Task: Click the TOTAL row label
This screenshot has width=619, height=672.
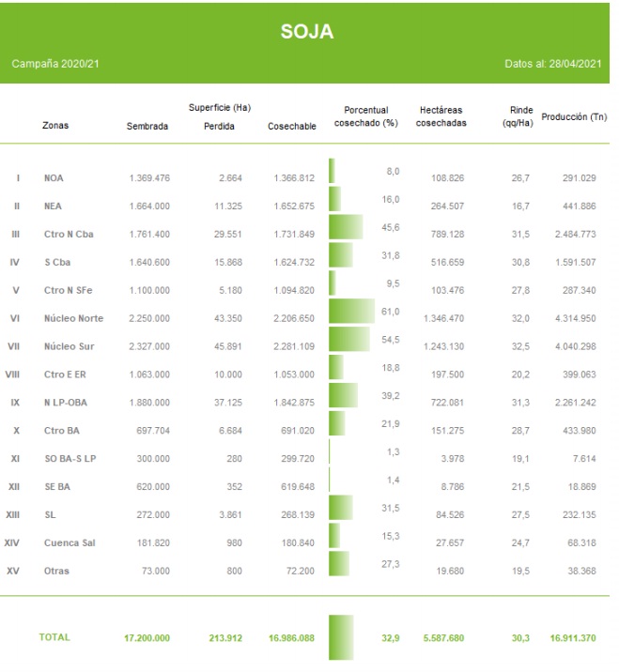Action: coord(54,637)
